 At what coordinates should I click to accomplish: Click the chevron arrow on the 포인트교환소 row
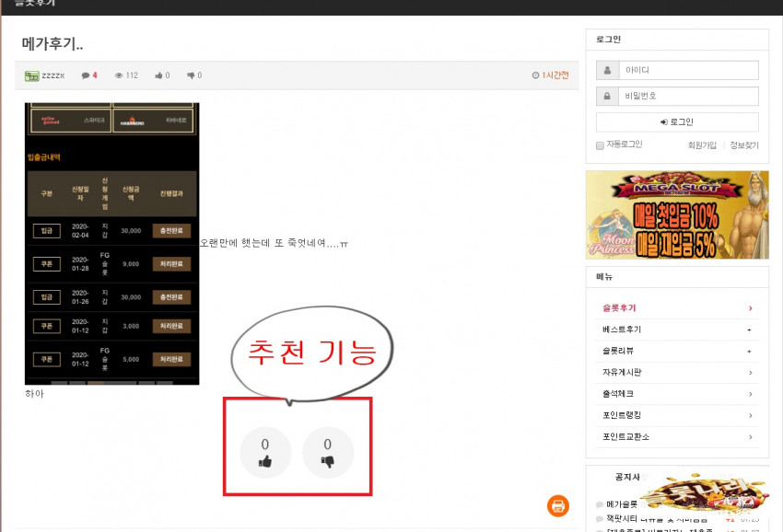750,437
